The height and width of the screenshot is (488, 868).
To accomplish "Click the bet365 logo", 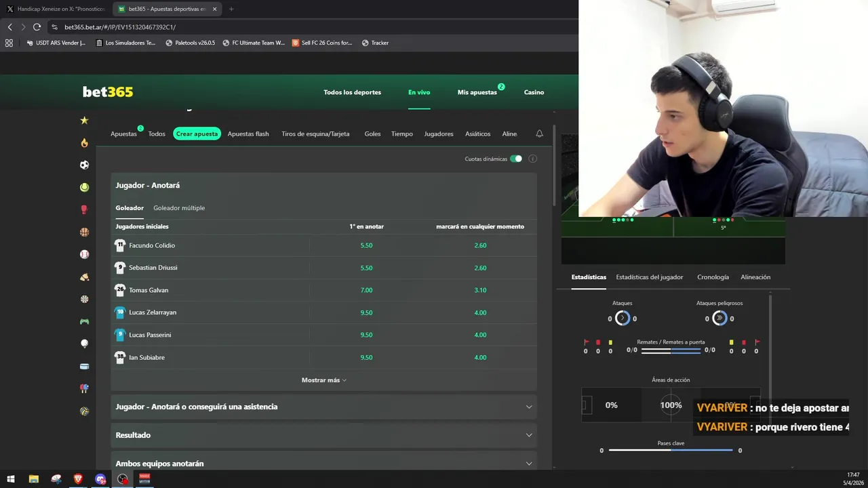I will pos(108,92).
